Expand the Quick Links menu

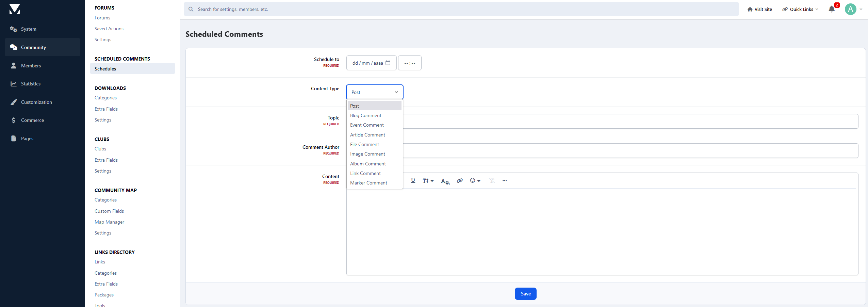(800, 9)
